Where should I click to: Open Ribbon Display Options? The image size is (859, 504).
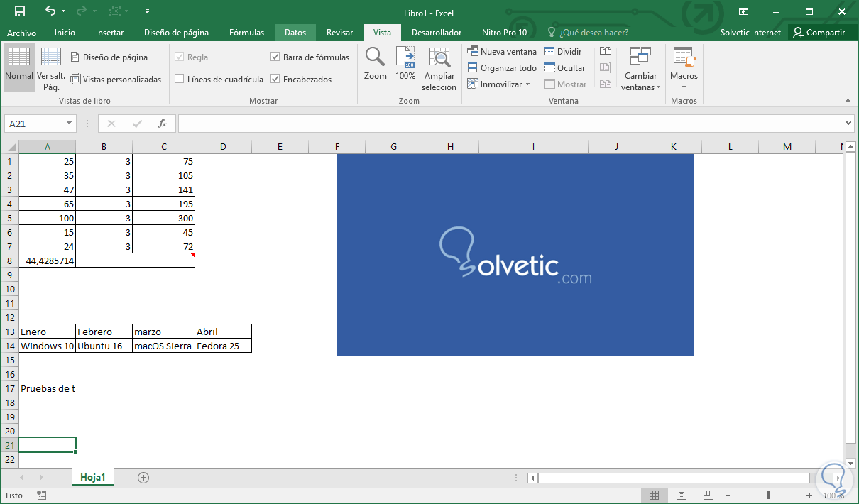pyautogui.click(x=743, y=11)
